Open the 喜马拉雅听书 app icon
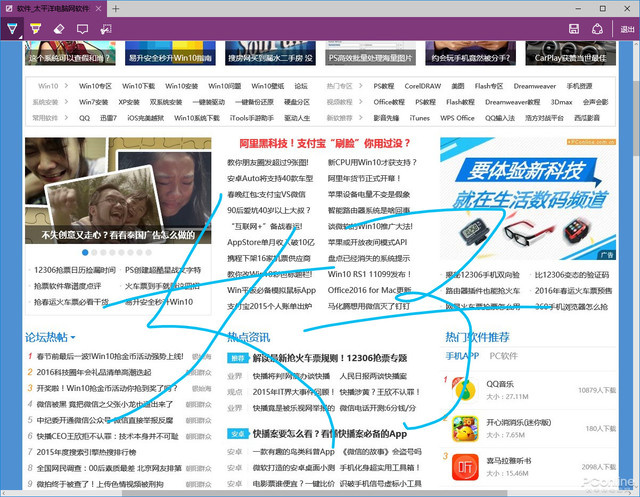This screenshot has width=640, height=497. pyautogui.click(x=465, y=467)
